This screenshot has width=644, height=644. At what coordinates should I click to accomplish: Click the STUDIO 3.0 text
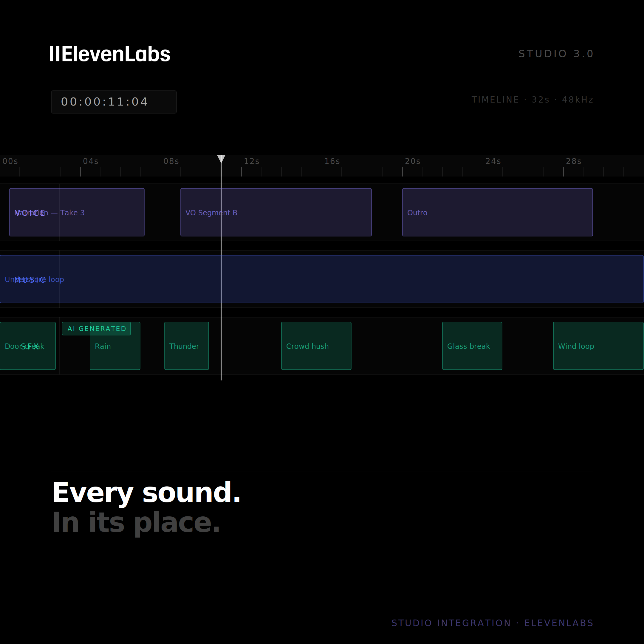pos(556,54)
